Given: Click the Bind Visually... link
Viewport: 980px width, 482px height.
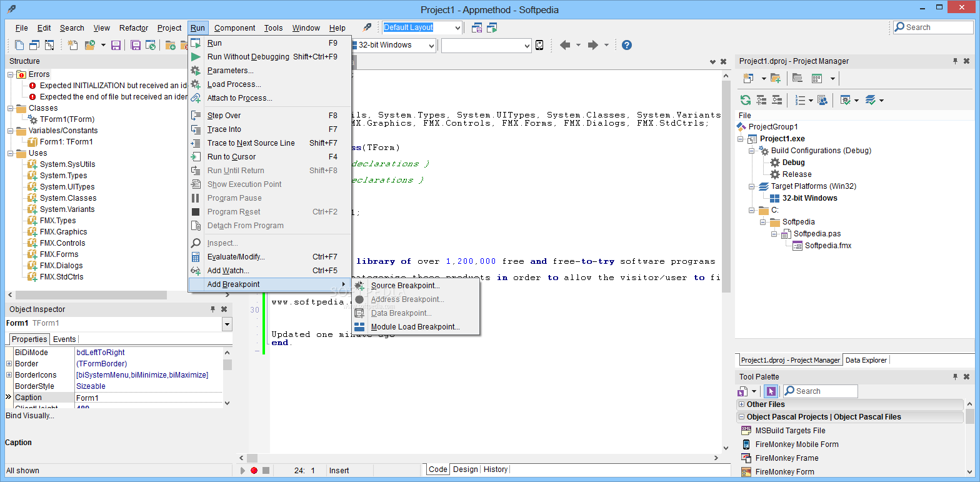Looking at the screenshot, I should tap(30, 416).
